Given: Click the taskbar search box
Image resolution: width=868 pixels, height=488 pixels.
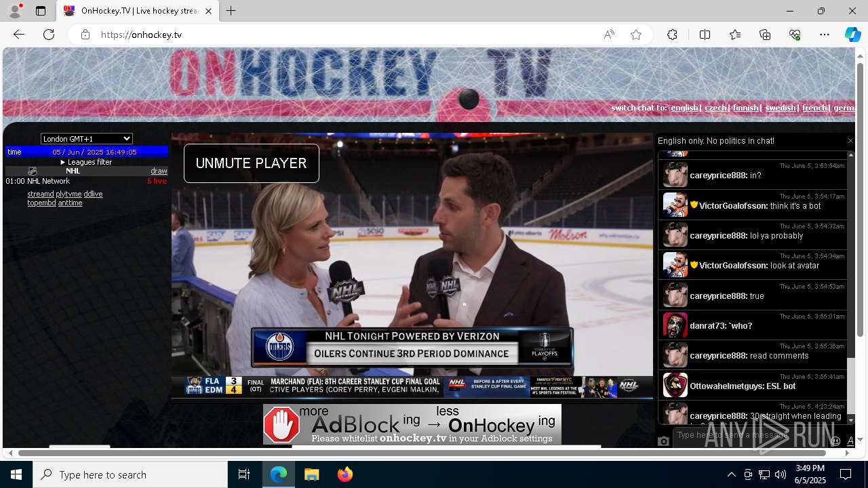Looking at the screenshot, I should (130, 474).
